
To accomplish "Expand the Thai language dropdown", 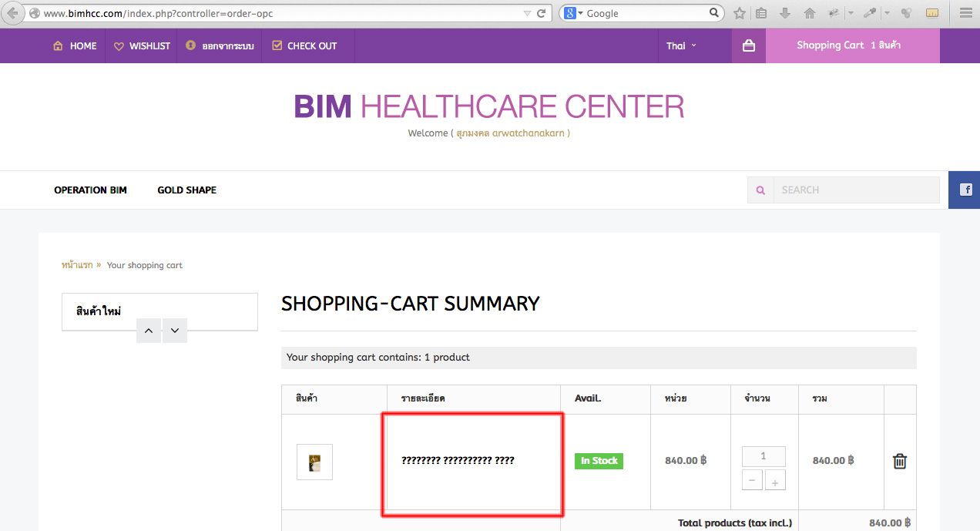I will [681, 45].
